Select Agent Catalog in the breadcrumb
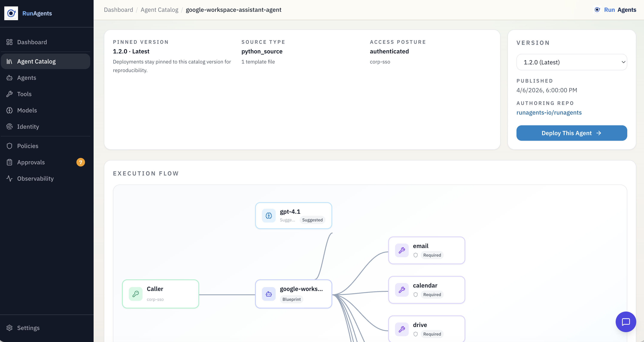Image resolution: width=644 pixels, height=342 pixels. pyautogui.click(x=159, y=10)
